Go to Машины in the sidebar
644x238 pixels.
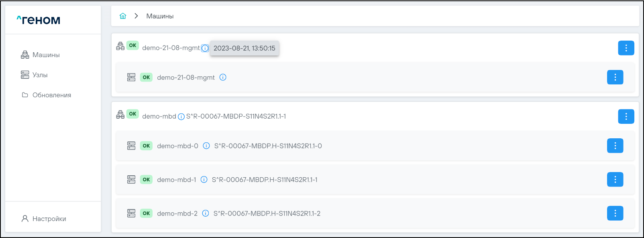point(46,55)
